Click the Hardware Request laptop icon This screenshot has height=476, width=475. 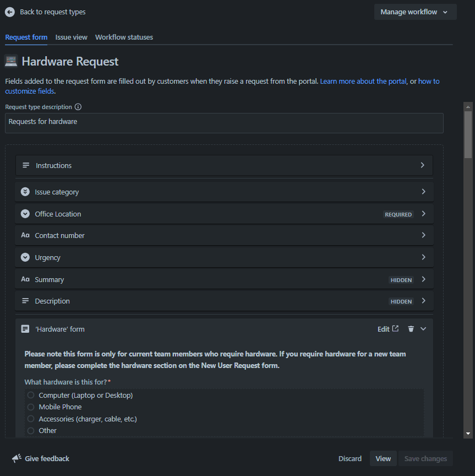pyautogui.click(x=11, y=61)
